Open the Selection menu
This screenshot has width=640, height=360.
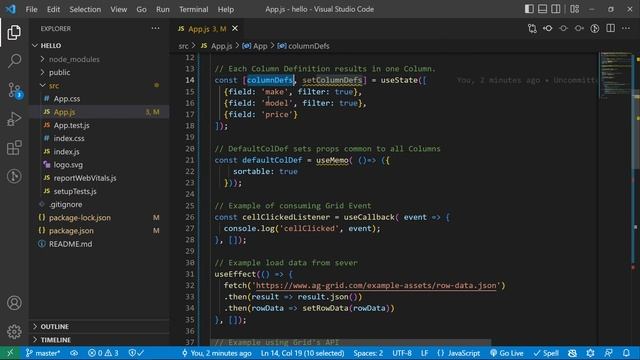click(85, 9)
